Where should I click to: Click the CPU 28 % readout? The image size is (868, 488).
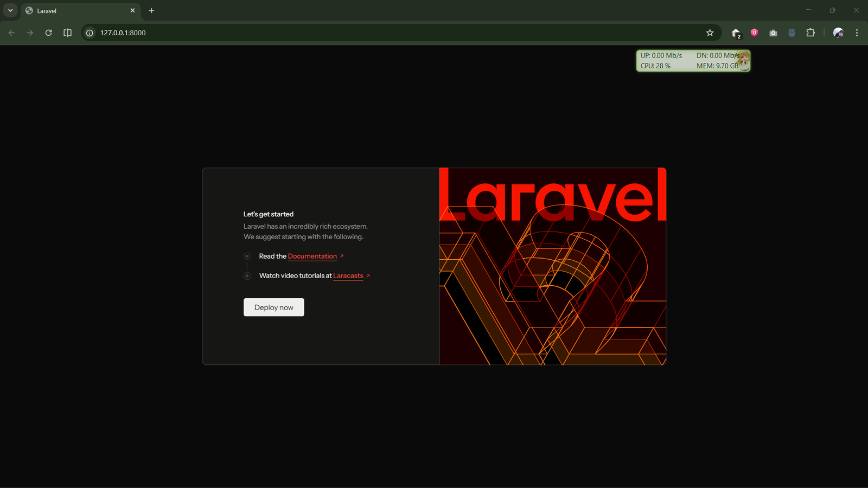655,66
